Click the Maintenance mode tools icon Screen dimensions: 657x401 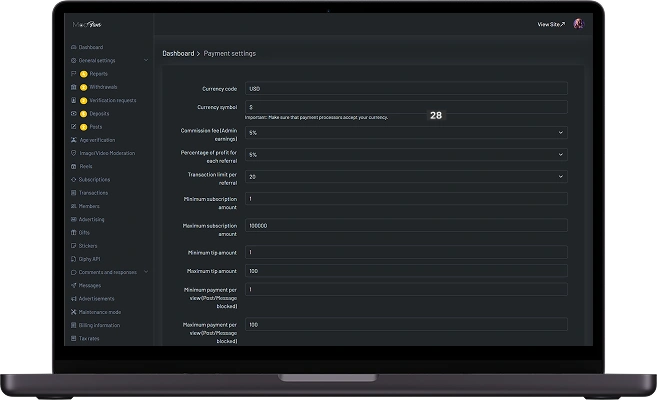[74, 312]
